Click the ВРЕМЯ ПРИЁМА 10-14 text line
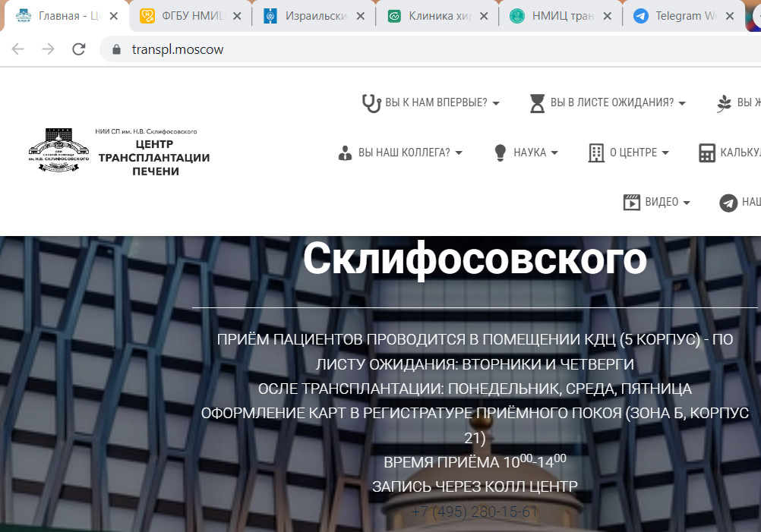The height and width of the screenshot is (532, 761). [475, 461]
